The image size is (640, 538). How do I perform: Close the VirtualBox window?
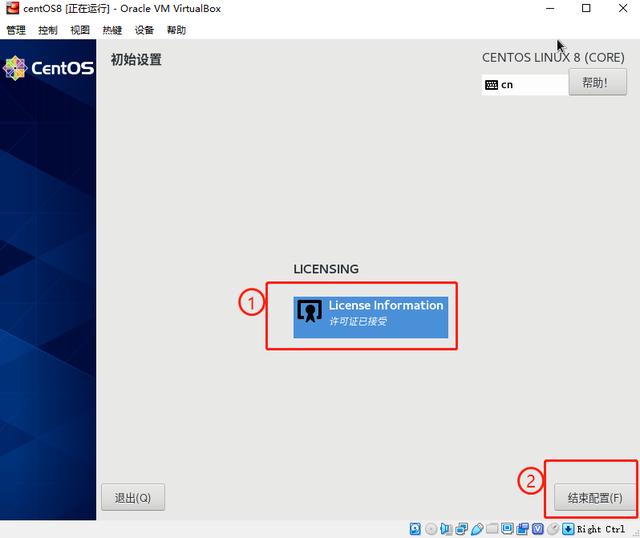click(623, 8)
